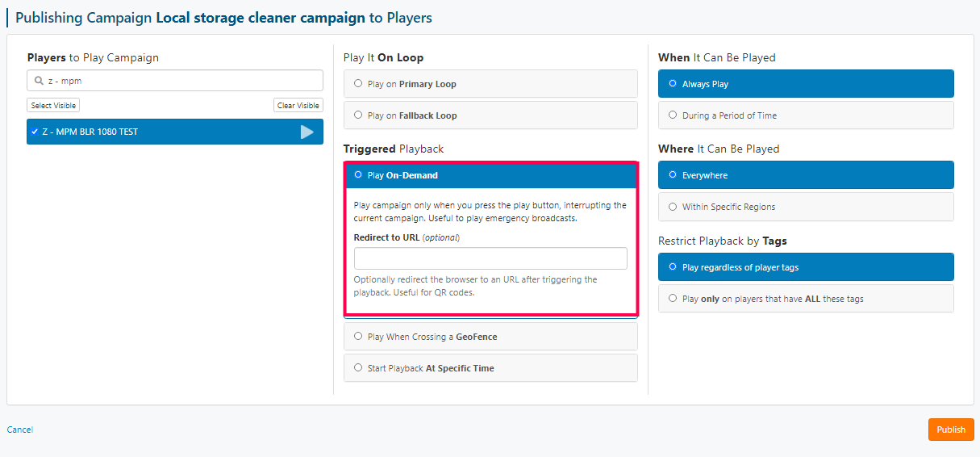Click the checkmark on Z - MPM BLR 1080 TEST player
Viewport: 980px width, 457px height.
click(35, 132)
